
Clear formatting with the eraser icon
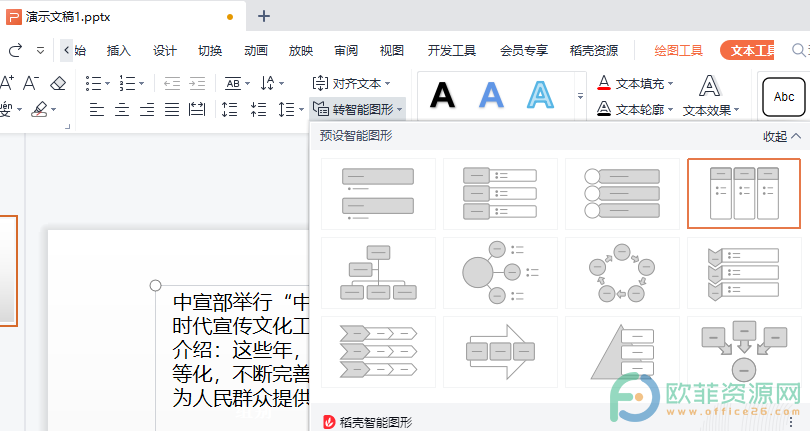[x=58, y=83]
